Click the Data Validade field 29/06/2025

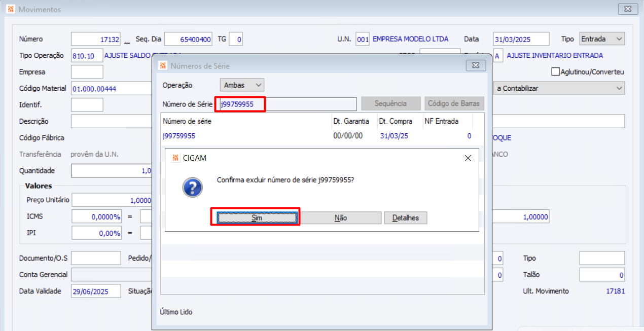point(96,291)
